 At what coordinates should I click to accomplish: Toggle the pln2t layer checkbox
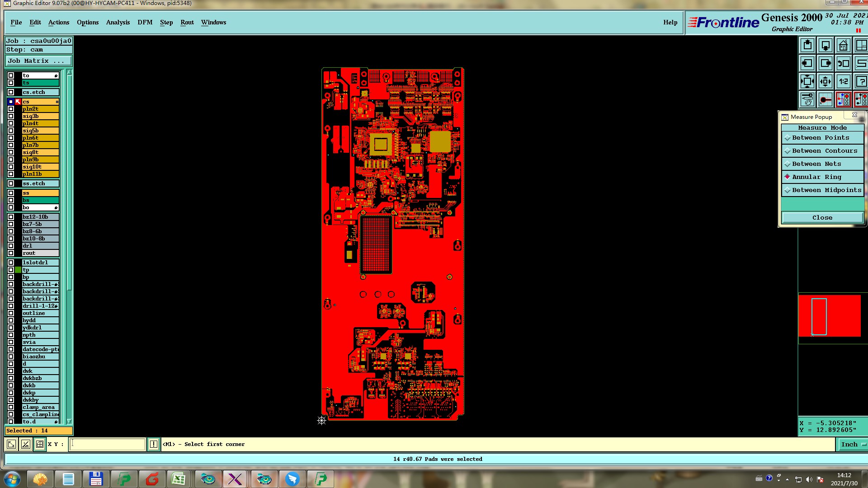[x=11, y=109]
